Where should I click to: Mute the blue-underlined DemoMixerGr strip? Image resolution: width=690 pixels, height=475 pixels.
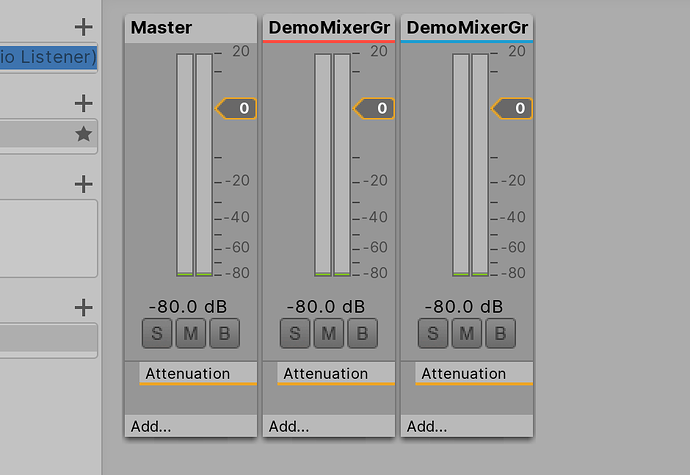click(466, 333)
